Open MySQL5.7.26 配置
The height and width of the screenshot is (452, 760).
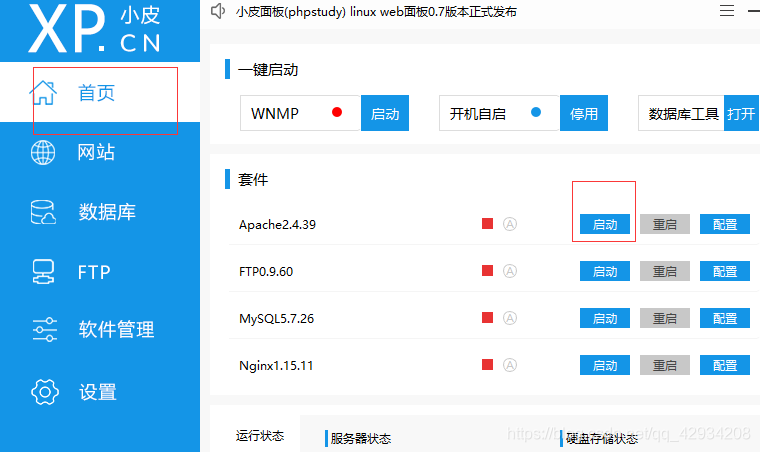click(725, 318)
